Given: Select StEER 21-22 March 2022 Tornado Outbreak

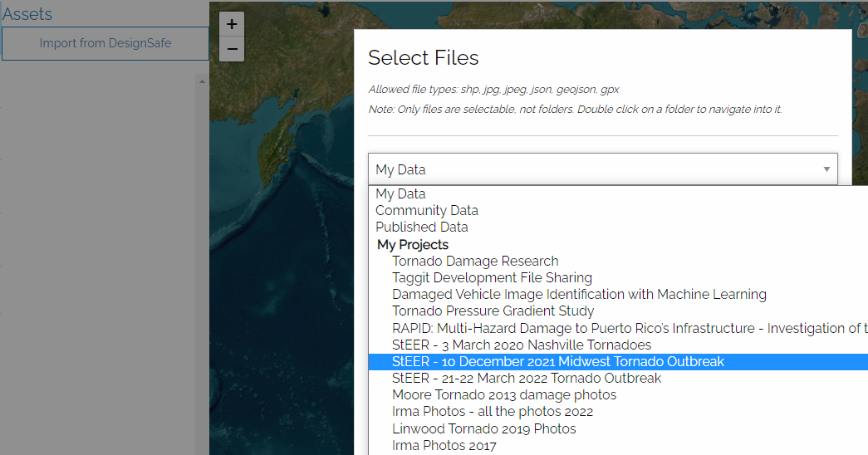Looking at the screenshot, I should [527, 378].
